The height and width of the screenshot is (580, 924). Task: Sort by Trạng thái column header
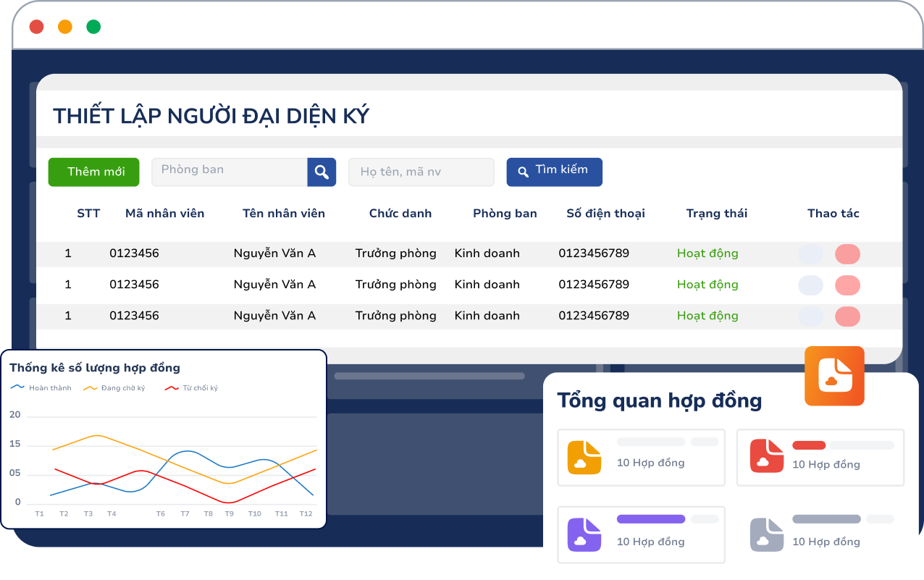716,214
